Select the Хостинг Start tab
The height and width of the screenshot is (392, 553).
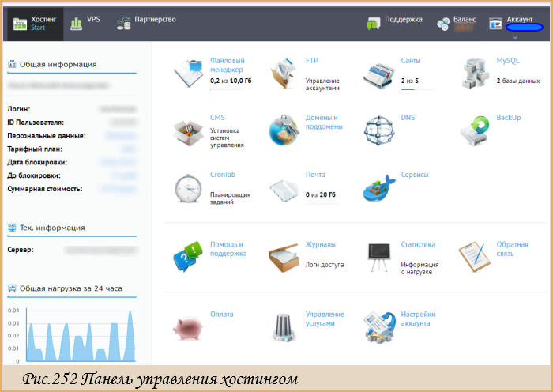click(x=34, y=24)
